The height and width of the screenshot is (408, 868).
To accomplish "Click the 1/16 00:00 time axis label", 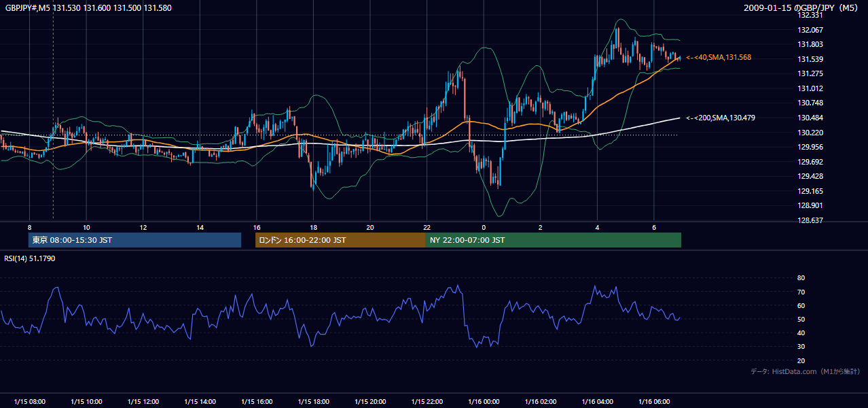I will 484,402.
